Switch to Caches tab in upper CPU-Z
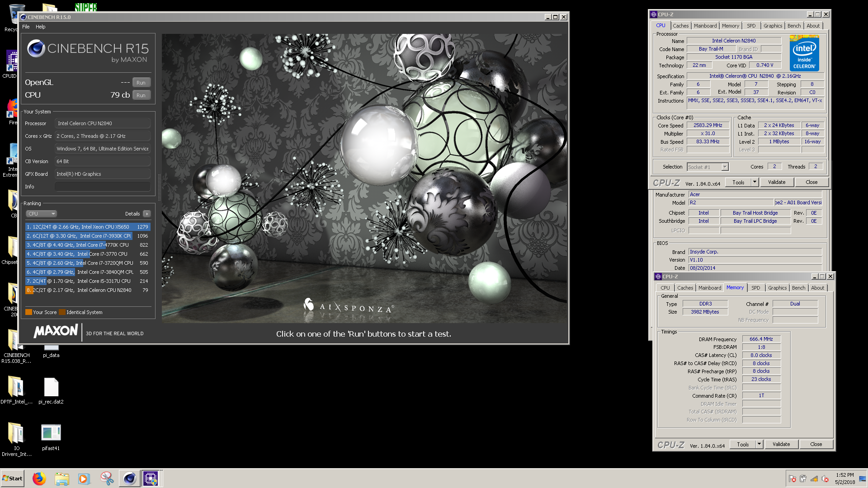This screenshot has height=488, width=868. pyautogui.click(x=680, y=26)
